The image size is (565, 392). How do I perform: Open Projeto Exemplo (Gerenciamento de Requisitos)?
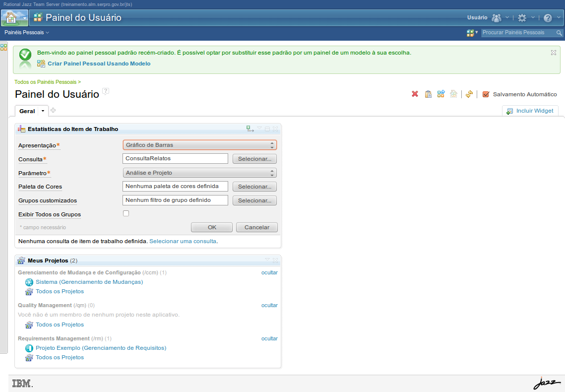101,348
